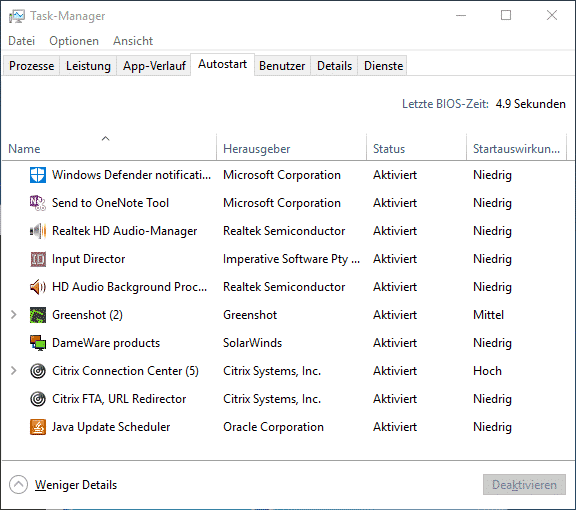Screen dimensions: 576x510
Task: Open the Datei menu
Action: tap(22, 41)
